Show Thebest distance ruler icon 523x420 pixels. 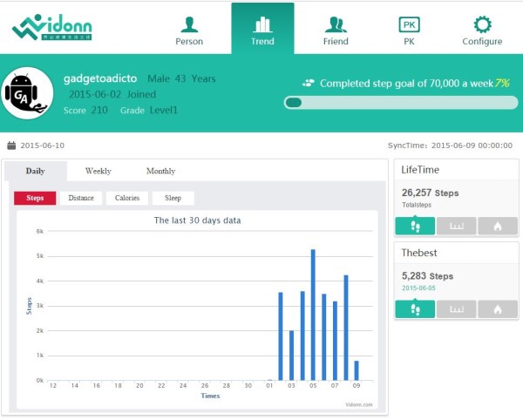coord(456,309)
